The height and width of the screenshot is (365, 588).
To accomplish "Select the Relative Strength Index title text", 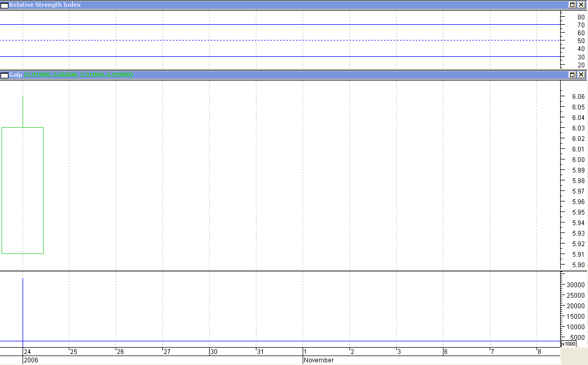I will 45,5.
